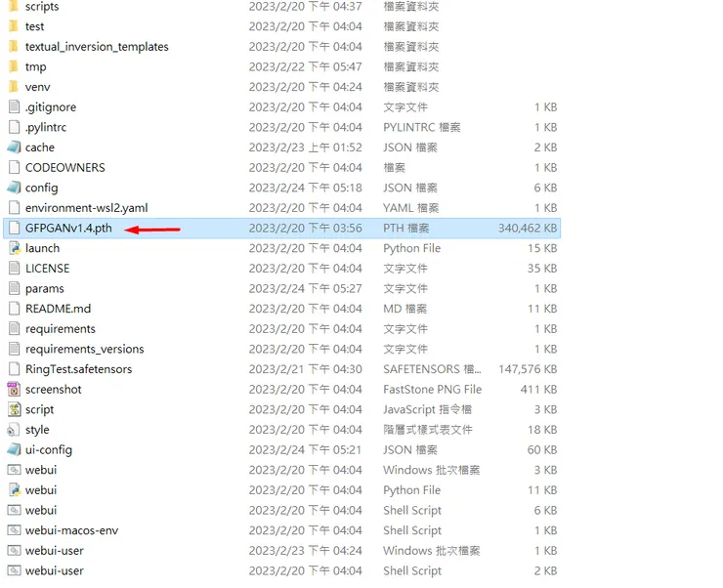This screenshot has height=588, width=723.
Task: Click the webui 3 KB batch file icon
Action: (15, 470)
